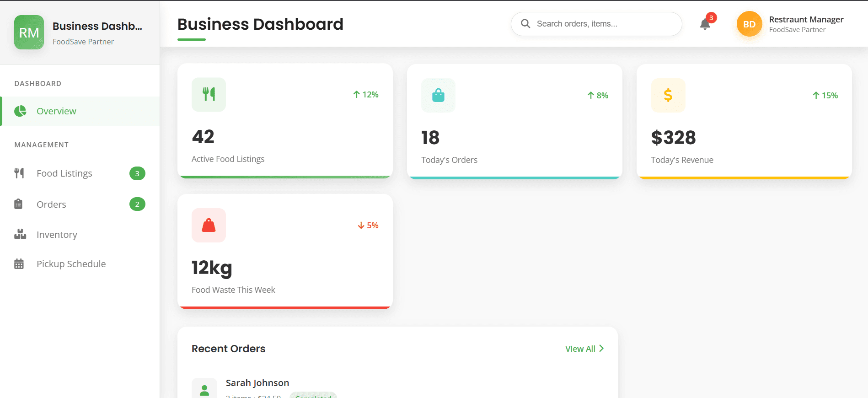Click the 12kg food waste value
This screenshot has width=868, height=398.
point(212,268)
